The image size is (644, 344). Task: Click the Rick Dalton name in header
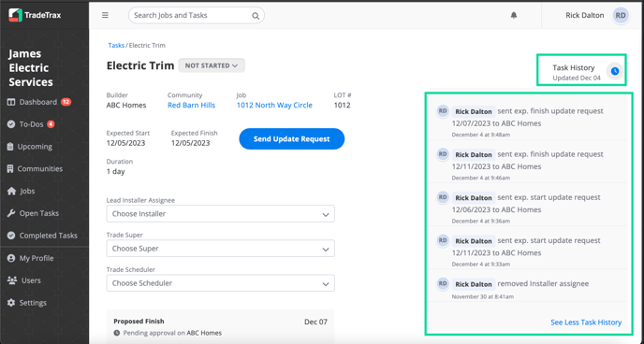pos(584,15)
